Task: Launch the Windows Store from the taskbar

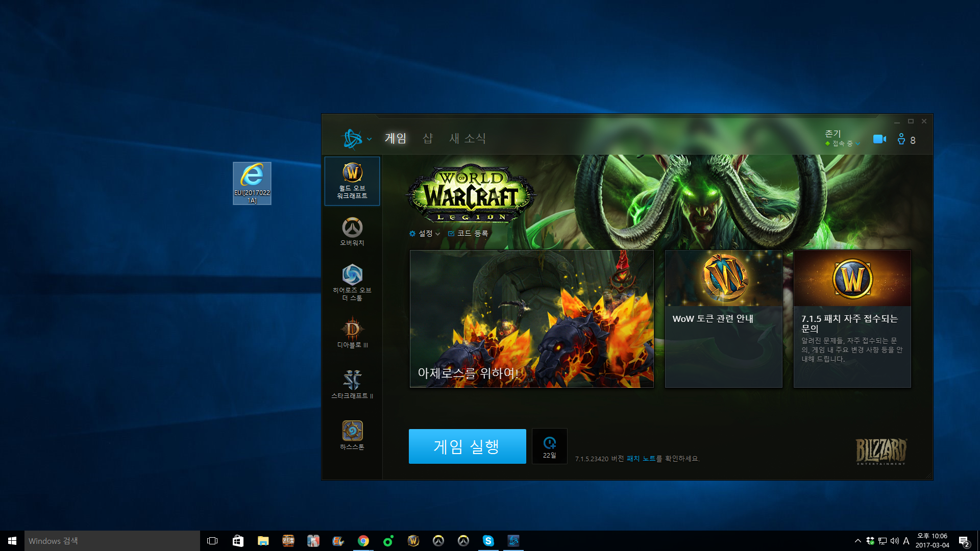Action: click(x=238, y=541)
